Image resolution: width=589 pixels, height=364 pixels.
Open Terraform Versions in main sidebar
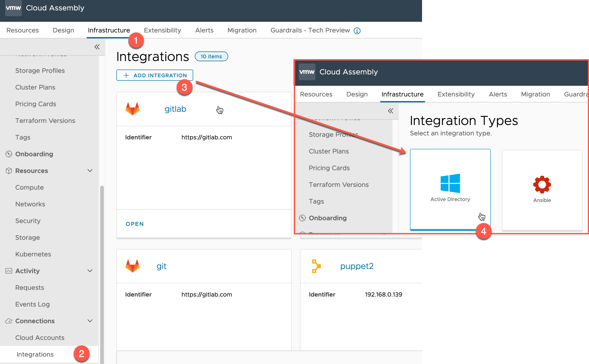tap(45, 121)
